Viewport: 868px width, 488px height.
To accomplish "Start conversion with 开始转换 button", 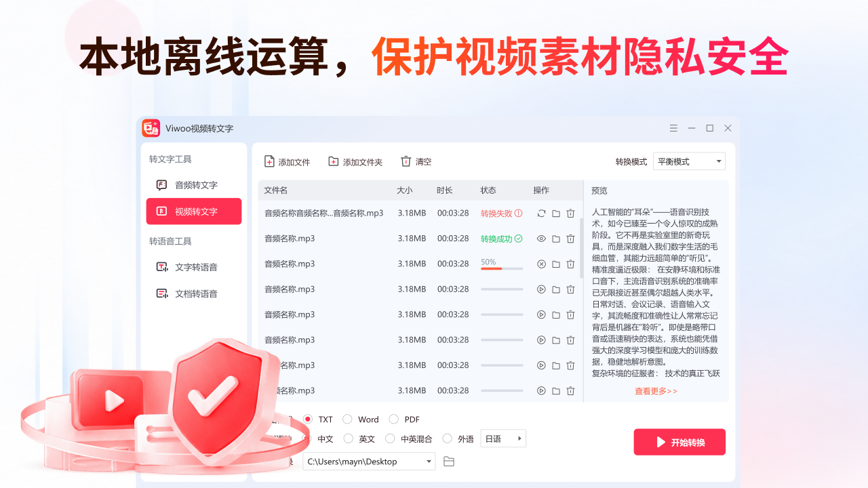I will 679,442.
